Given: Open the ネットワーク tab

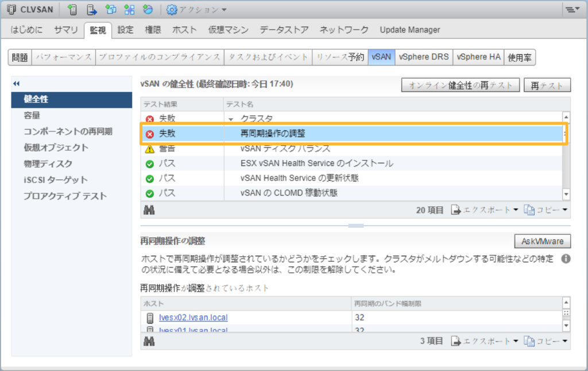Looking at the screenshot, I should click(x=344, y=30).
